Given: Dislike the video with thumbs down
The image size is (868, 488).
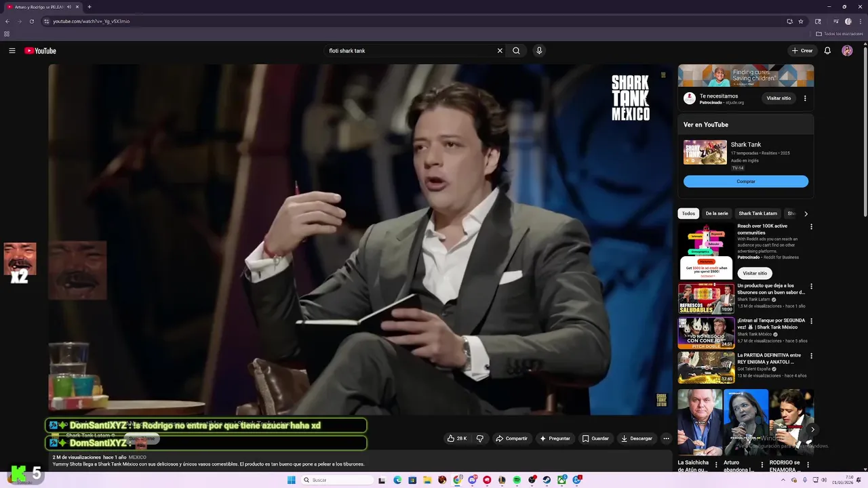Looking at the screenshot, I should coord(479,439).
